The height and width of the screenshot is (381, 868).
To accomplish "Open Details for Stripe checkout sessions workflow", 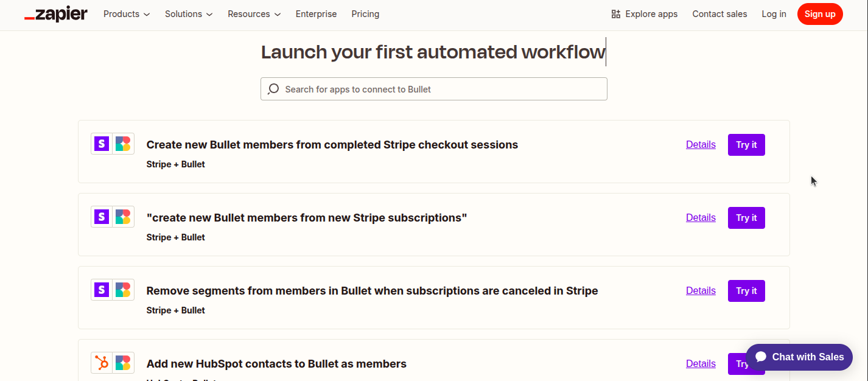I will pos(701,145).
